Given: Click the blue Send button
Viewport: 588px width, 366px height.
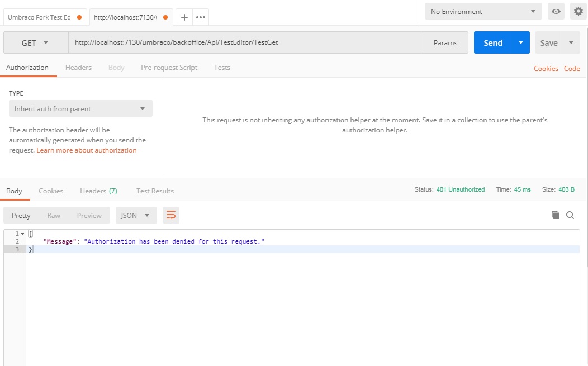Looking at the screenshot, I should (493, 43).
